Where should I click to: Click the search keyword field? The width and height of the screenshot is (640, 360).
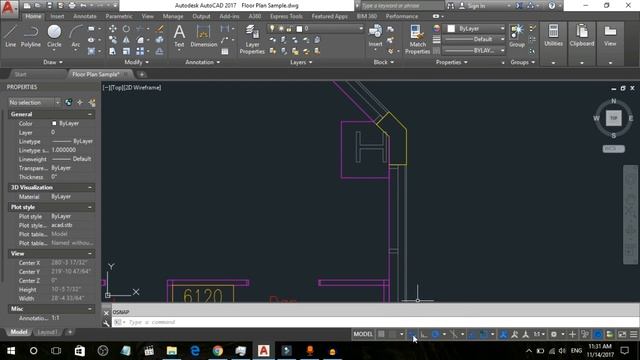(402, 6)
